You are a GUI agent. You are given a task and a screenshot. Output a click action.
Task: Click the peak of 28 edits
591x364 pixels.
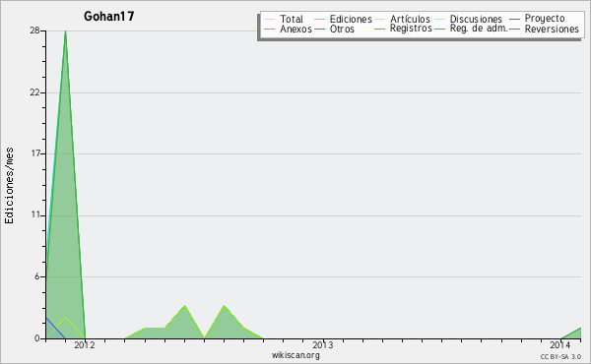coord(66,31)
